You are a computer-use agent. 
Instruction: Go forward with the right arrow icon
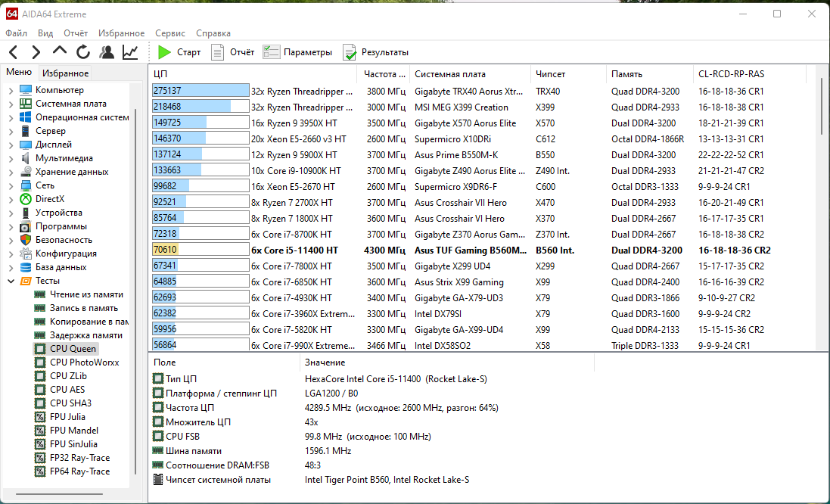tap(36, 52)
